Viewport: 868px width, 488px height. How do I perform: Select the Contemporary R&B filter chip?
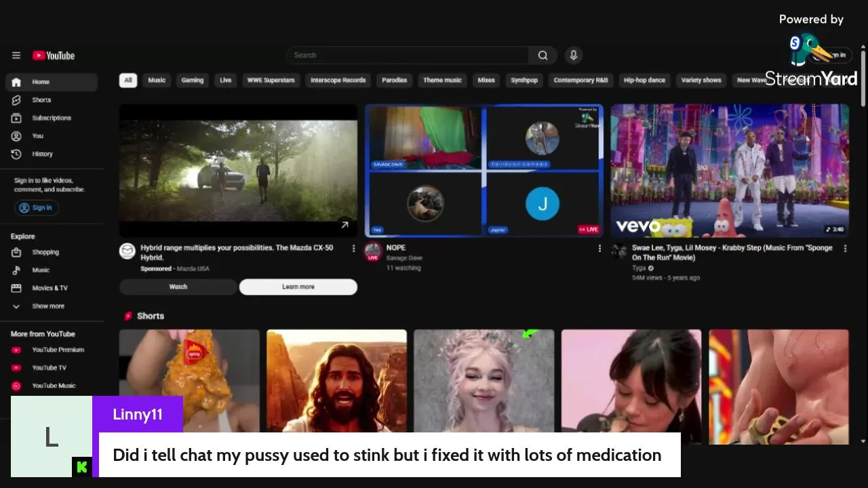580,80
